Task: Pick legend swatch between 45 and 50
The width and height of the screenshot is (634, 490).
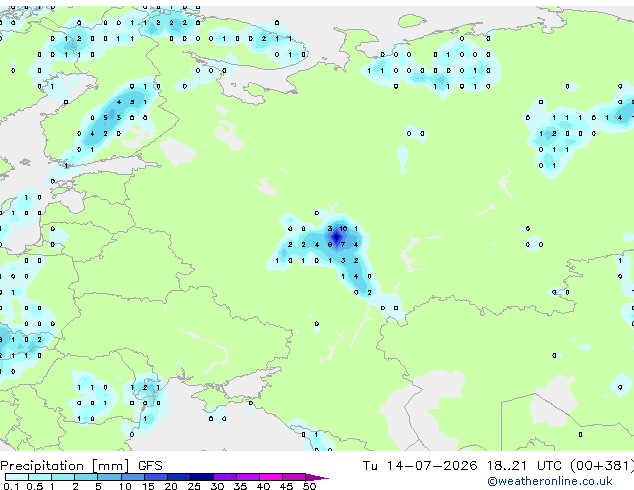Action: tap(294, 477)
